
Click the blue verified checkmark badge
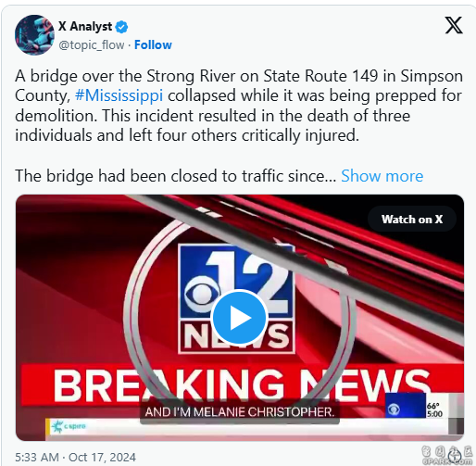121,27
